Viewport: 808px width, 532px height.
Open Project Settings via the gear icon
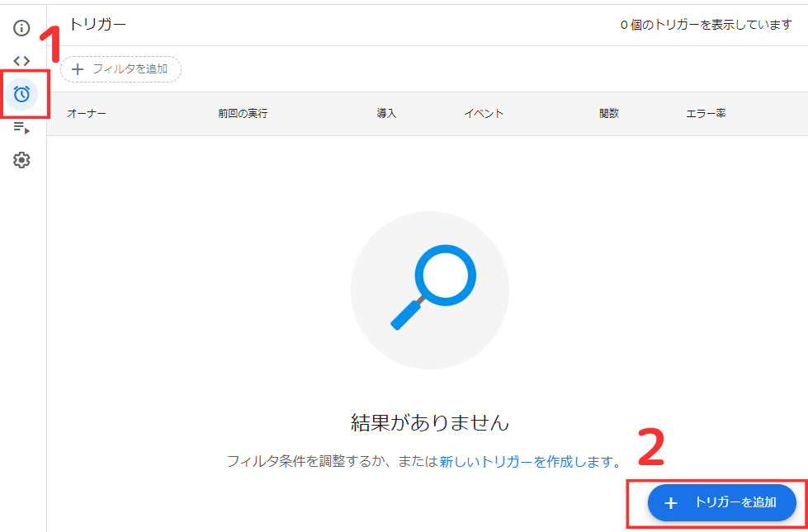[x=21, y=159]
